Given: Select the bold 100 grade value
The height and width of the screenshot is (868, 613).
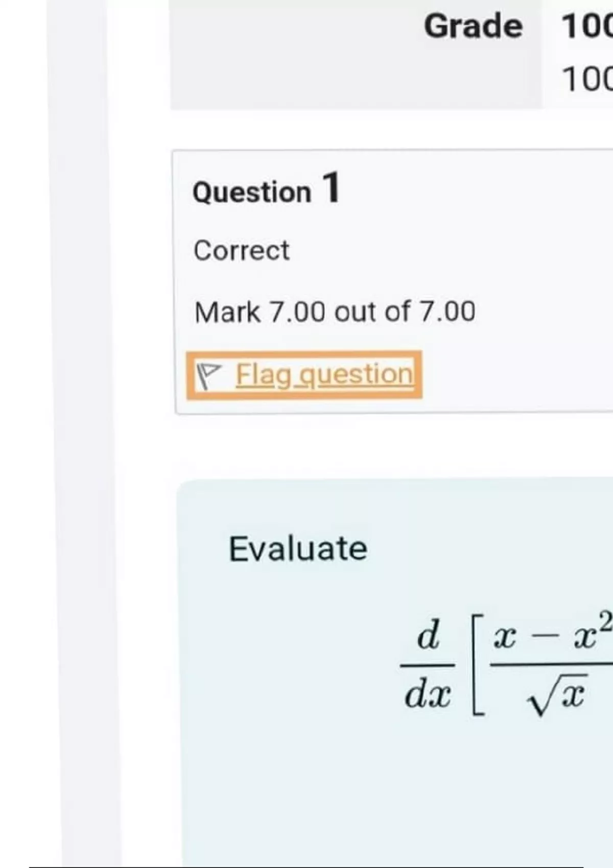Looking at the screenshot, I should 587,26.
